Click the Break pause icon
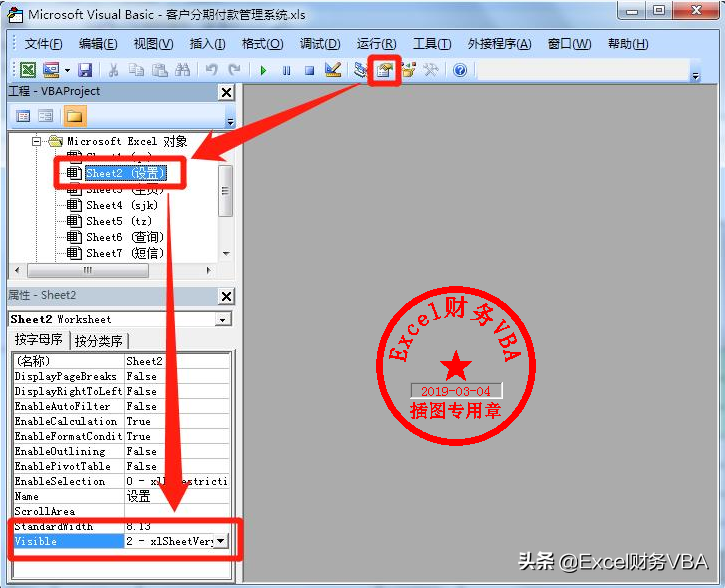Image resolution: width=725 pixels, height=588 pixels. coord(287,71)
